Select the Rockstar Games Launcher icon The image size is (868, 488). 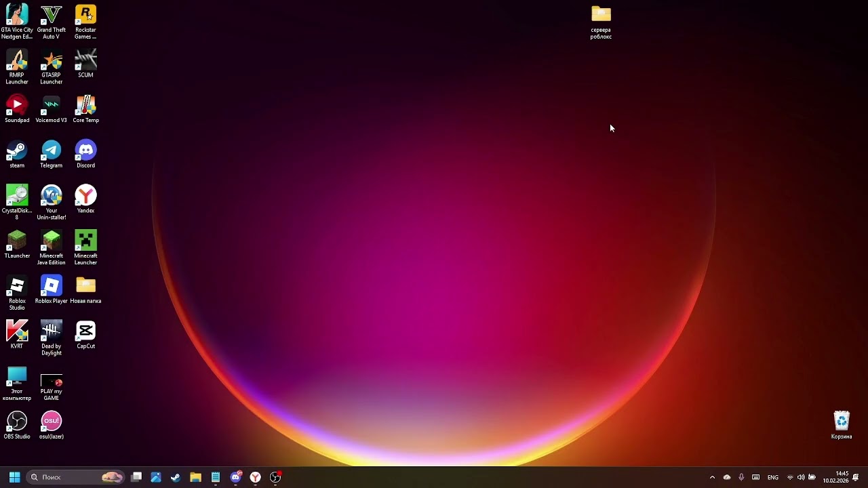(x=85, y=22)
